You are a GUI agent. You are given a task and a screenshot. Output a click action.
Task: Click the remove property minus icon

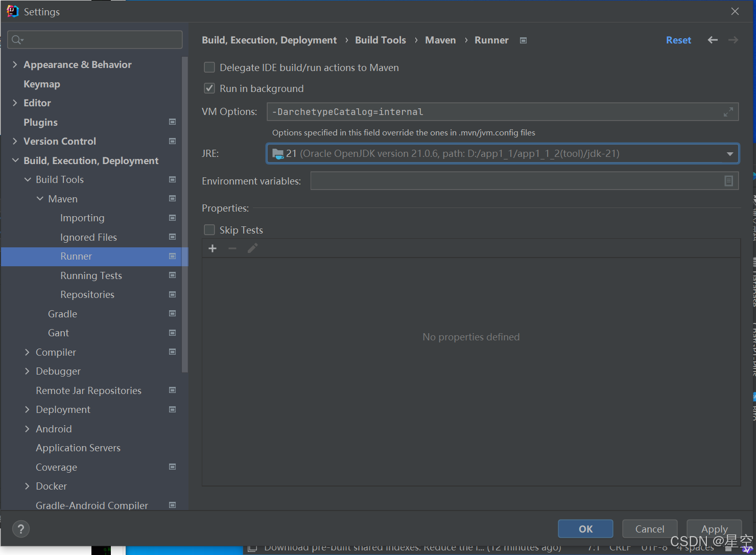[232, 248]
